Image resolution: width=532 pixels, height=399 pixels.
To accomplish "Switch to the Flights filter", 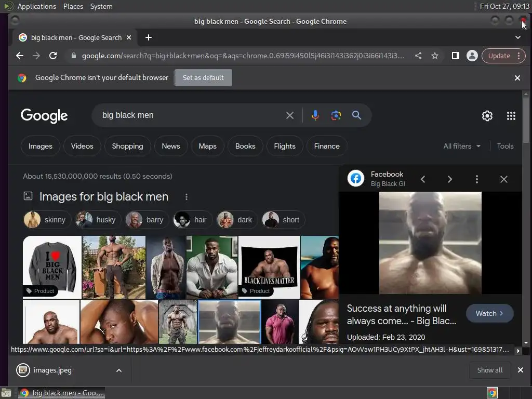I will [x=285, y=146].
